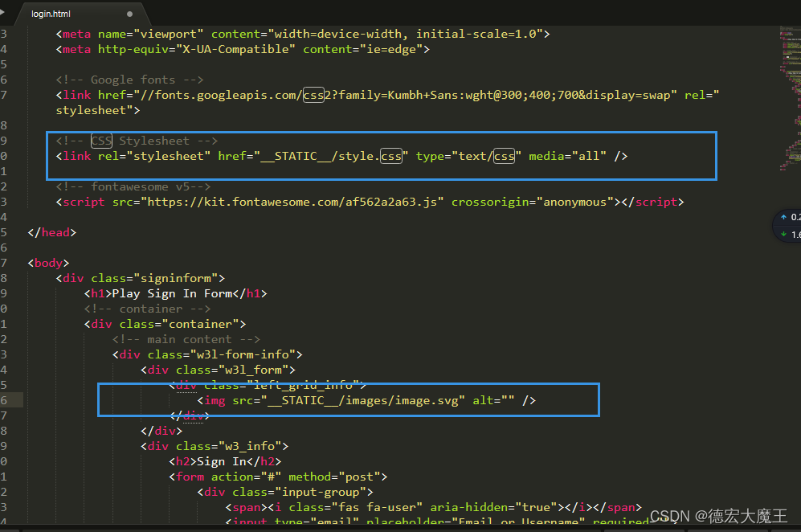Image resolution: width=801 pixels, height=532 pixels.
Task: Click the "<!-- container -->" comment
Action: pyautogui.click(x=147, y=309)
